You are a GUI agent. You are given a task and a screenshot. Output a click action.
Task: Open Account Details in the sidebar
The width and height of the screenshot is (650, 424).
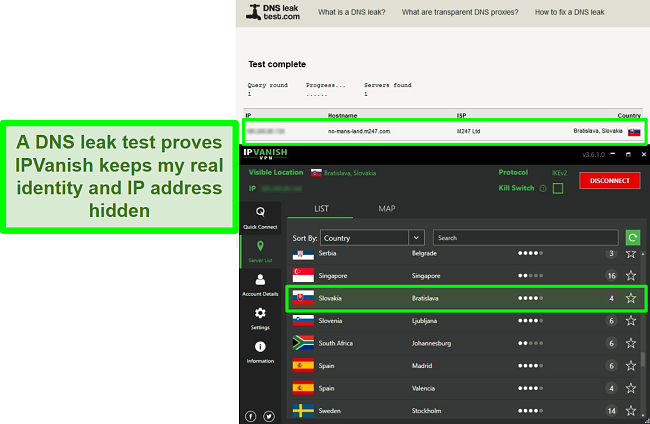tap(260, 285)
